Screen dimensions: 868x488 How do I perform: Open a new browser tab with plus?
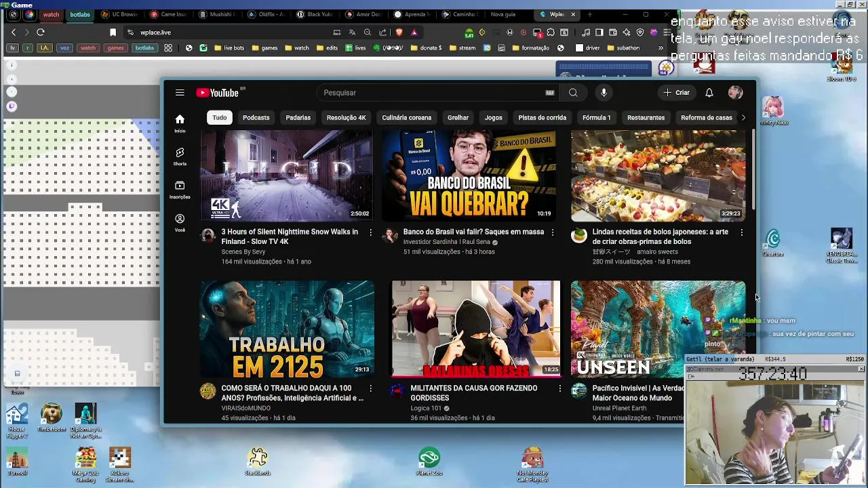click(x=589, y=14)
